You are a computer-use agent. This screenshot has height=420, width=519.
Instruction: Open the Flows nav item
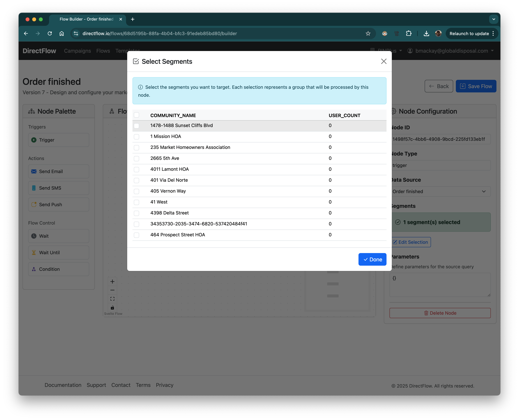coord(103,51)
